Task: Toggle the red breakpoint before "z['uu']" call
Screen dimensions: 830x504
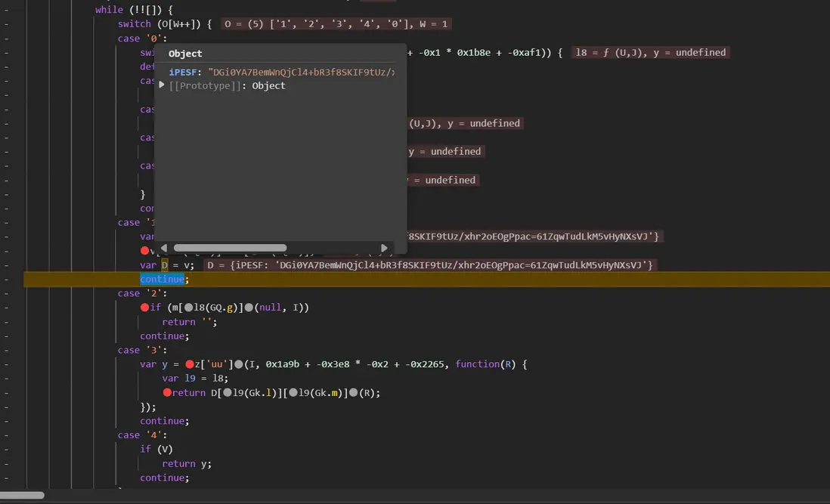Action: [x=189, y=363]
